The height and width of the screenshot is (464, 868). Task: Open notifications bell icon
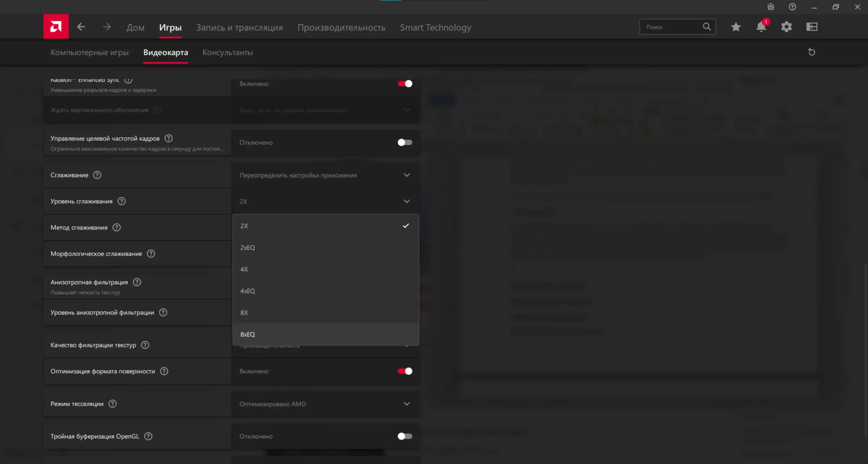coord(761,27)
